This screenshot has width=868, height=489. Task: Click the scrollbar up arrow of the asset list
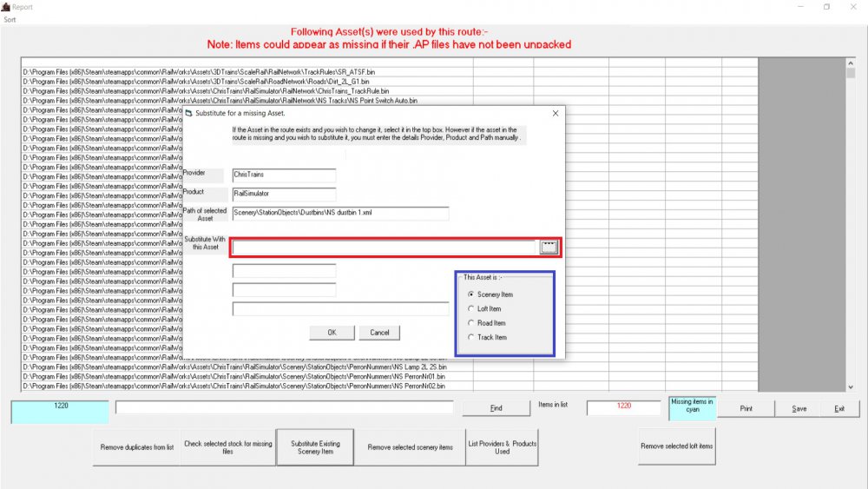coord(851,64)
